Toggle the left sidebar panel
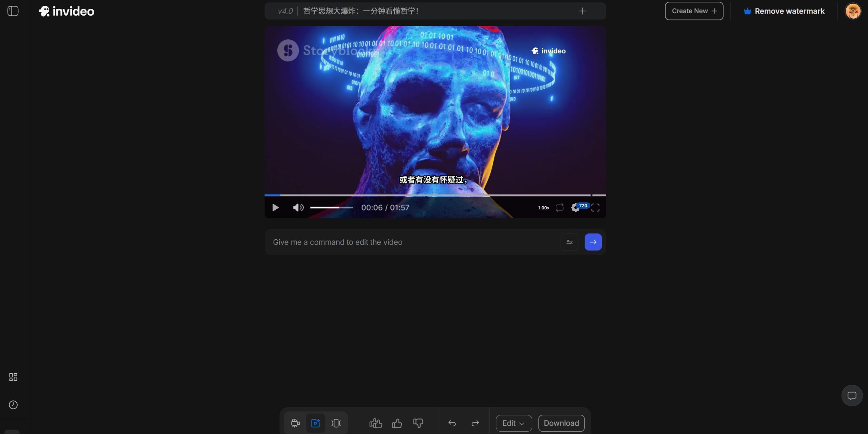The image size is (868, 434). click(x=13, y=11)
